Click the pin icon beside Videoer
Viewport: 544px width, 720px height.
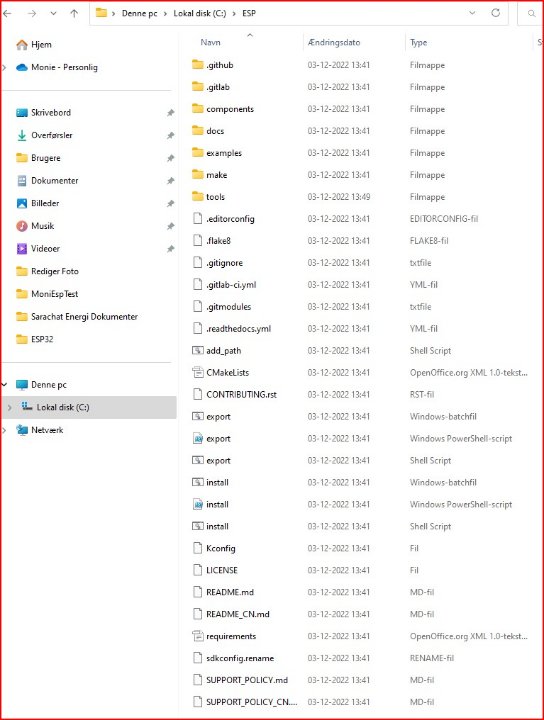(x=170, y=248)
